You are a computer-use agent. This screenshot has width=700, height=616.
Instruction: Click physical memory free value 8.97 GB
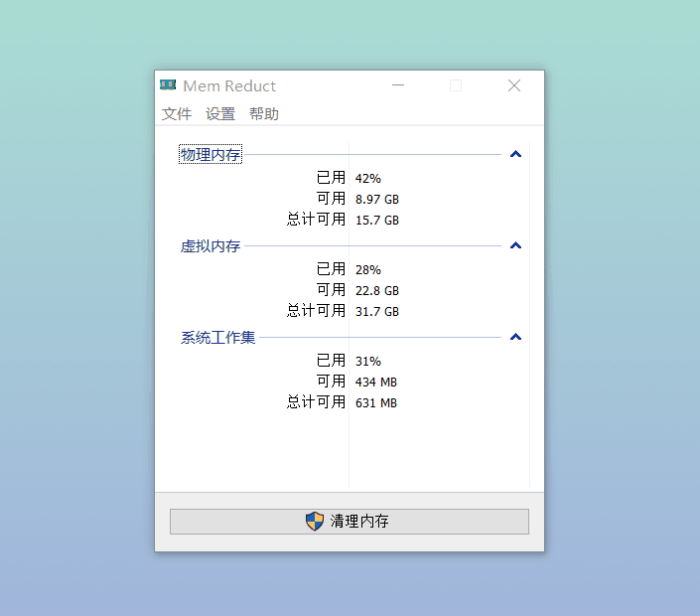coord(377,200)
